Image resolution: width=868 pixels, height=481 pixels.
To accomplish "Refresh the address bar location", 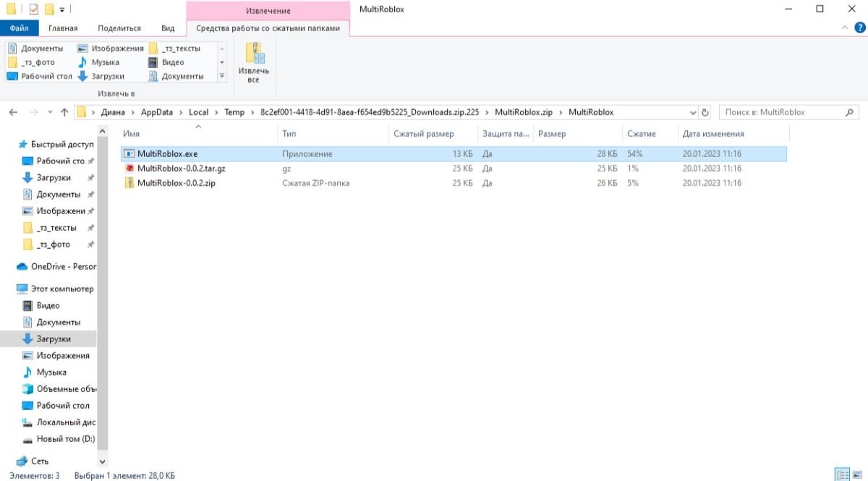I will (x=705, y=113).
